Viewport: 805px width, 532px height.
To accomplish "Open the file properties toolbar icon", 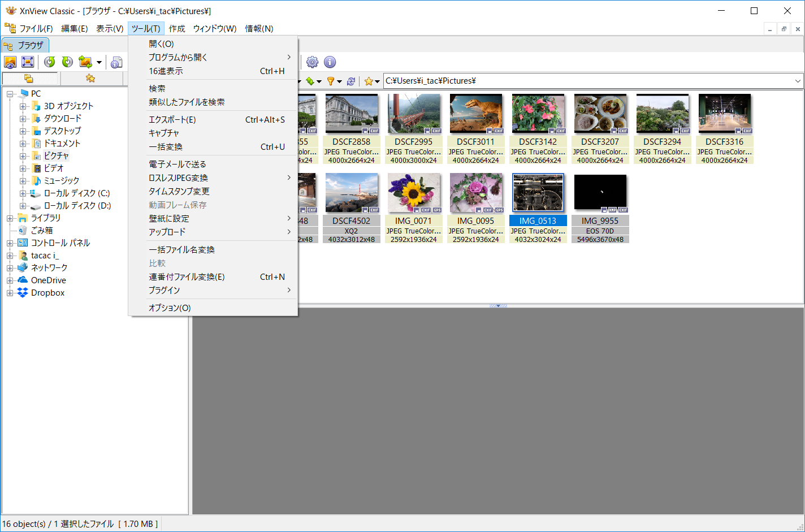I will [116, 62].
